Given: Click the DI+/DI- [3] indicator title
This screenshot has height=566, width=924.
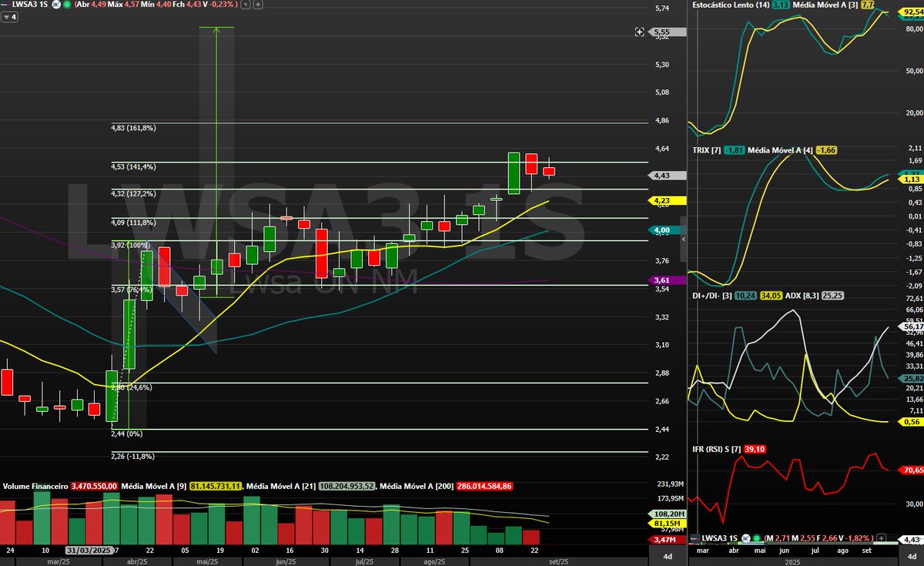Looking at the screenshot, I should (x=711, y=295).
